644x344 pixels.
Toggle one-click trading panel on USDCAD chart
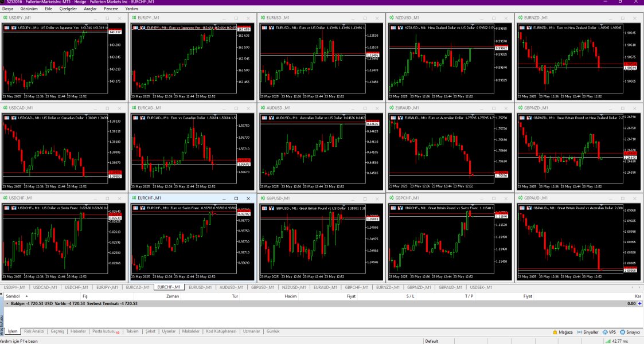point(6,118)
